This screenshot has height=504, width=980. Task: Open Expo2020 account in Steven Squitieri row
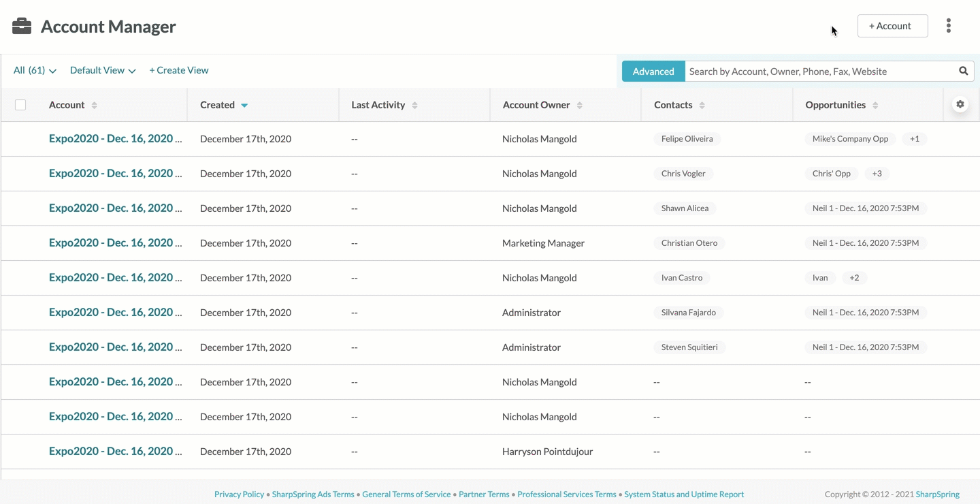coord(115,347)
